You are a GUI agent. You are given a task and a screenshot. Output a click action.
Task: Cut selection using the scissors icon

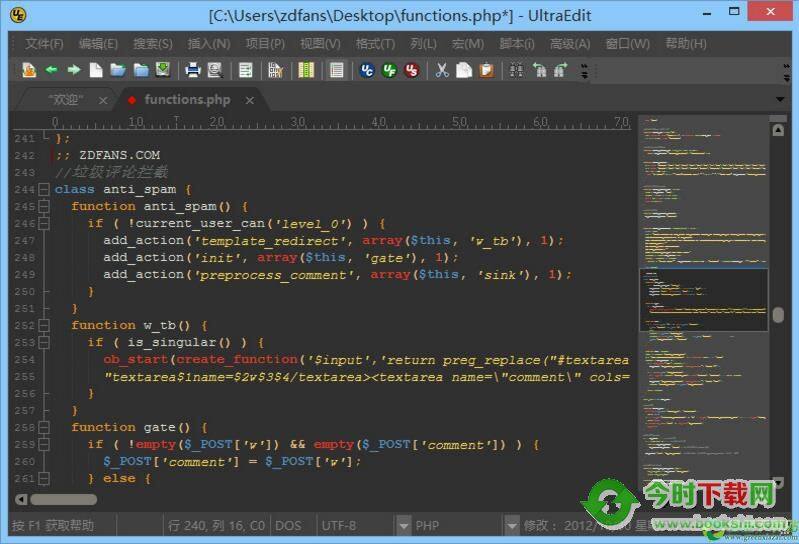click(442, 70)
